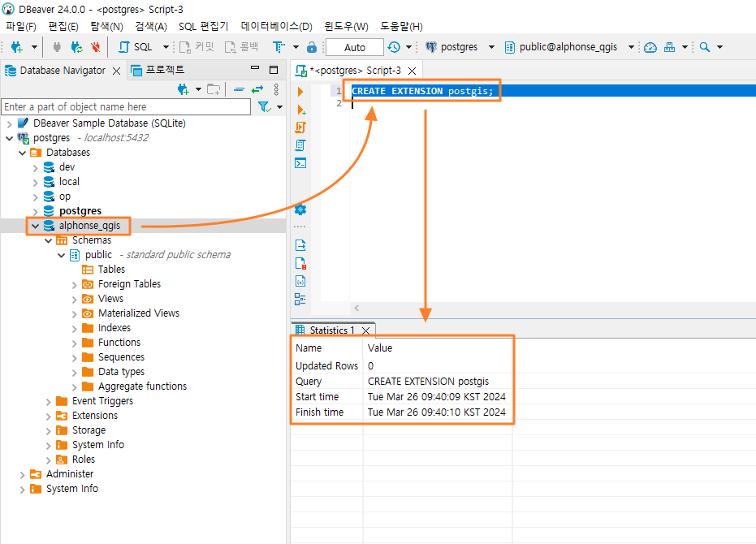Open the dashboard gauge icon

coord(650,47)
